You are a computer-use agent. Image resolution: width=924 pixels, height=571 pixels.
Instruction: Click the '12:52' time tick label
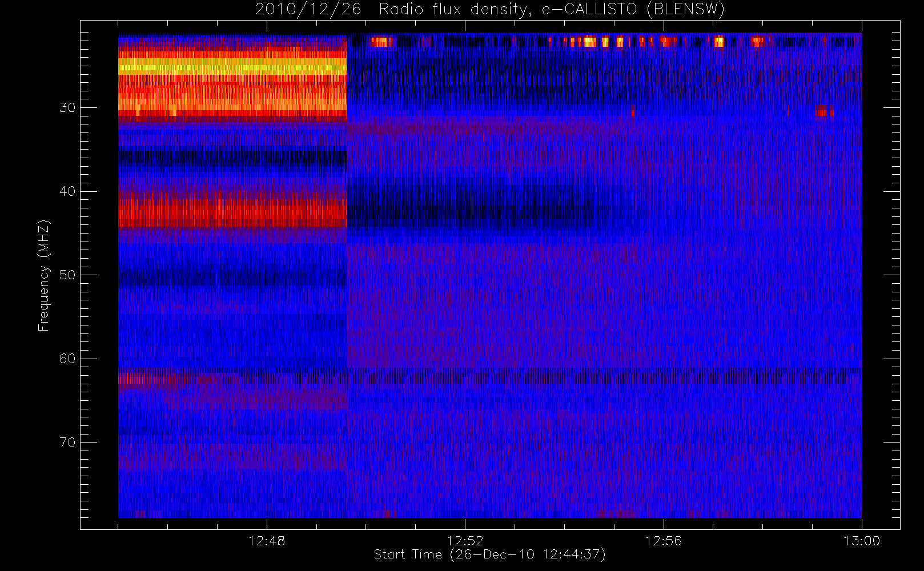[465, 541]
